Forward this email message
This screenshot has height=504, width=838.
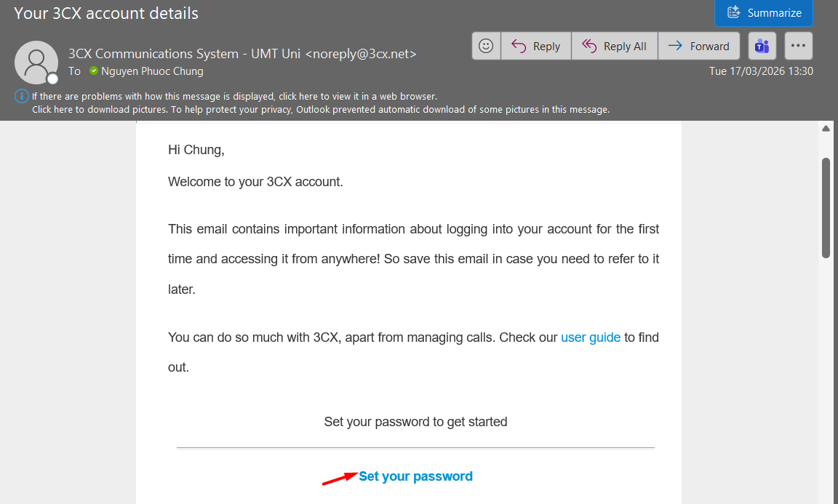(x=698, y=46)
